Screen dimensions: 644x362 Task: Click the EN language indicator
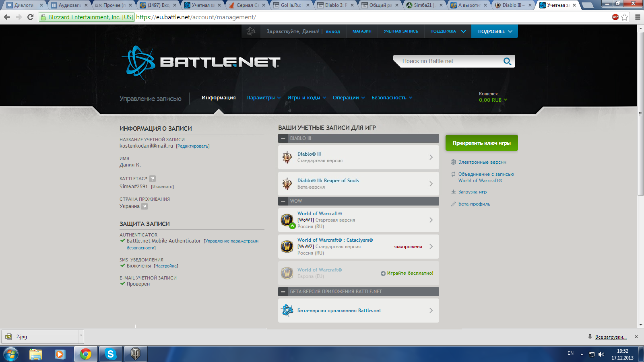coord(570,353)
